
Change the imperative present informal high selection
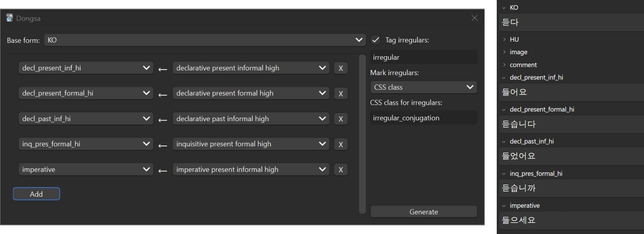251,170
